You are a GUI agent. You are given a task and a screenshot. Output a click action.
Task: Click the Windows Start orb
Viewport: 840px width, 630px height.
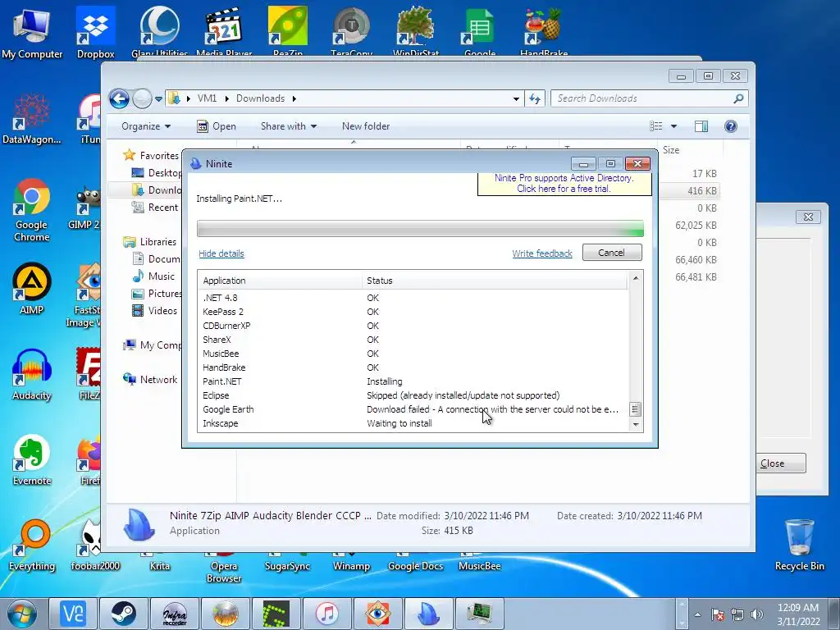tap(22, 614)
